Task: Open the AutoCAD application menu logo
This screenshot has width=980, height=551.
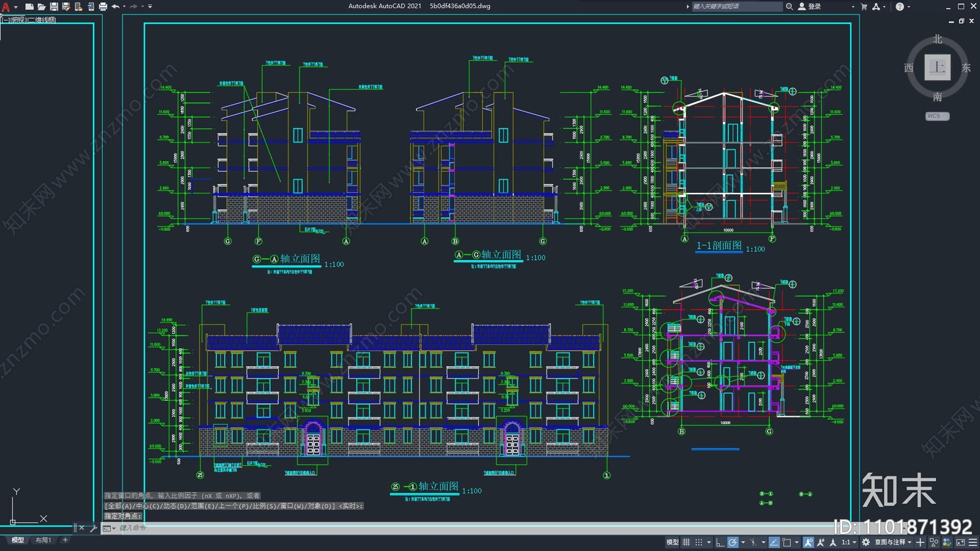Action: click(x=6, y=7)
